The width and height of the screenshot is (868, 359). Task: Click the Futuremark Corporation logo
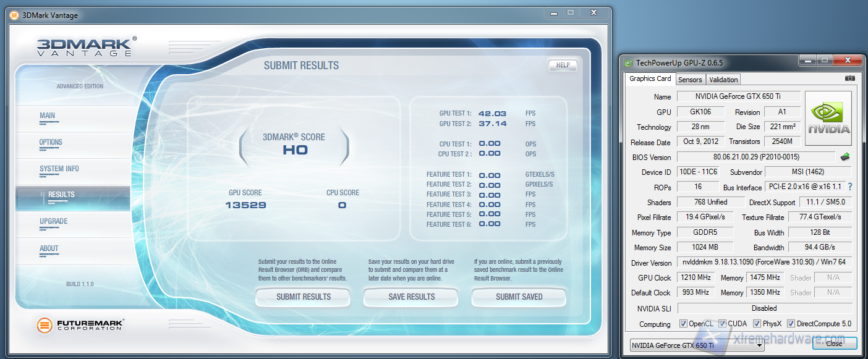click(x=80, y=325)
